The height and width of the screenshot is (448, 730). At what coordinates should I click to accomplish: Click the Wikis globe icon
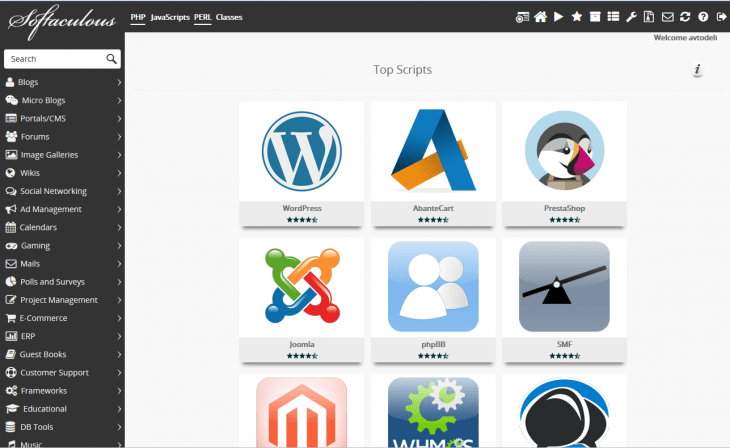pyautogui.click(x=10, y=173)
